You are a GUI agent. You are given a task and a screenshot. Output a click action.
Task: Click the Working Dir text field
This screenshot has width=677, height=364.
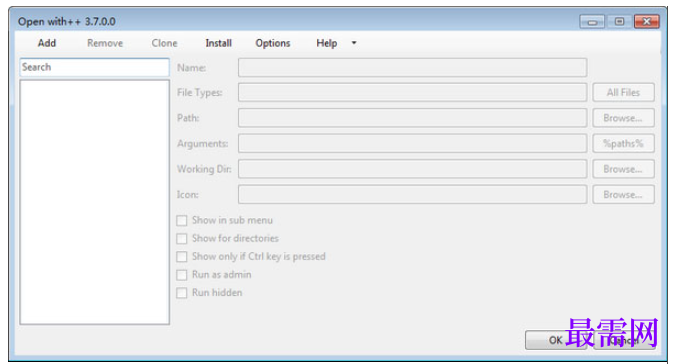click(412, 169)
